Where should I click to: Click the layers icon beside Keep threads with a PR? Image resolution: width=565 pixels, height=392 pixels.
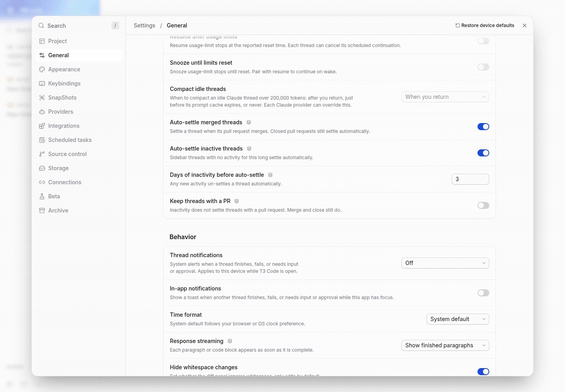pos(237,201)
